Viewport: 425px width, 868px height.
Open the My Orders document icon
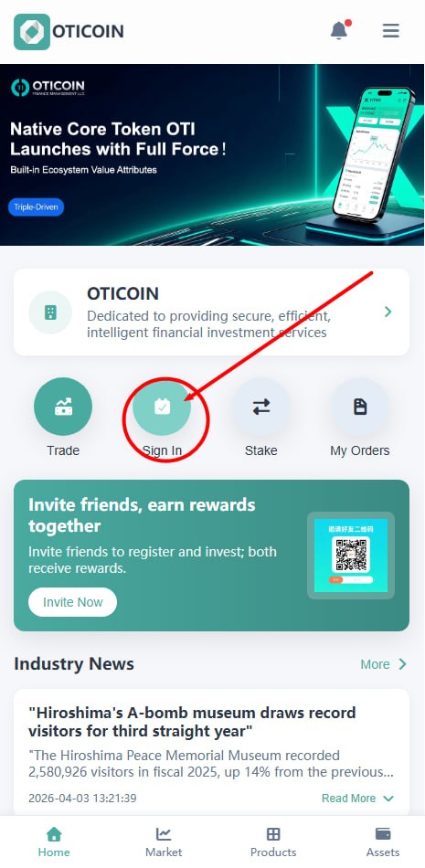tap(359, 407)
